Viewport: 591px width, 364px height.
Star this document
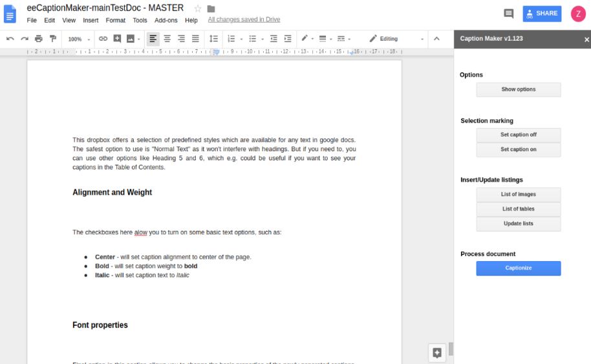pyautogui.click(x=197, y=8)
